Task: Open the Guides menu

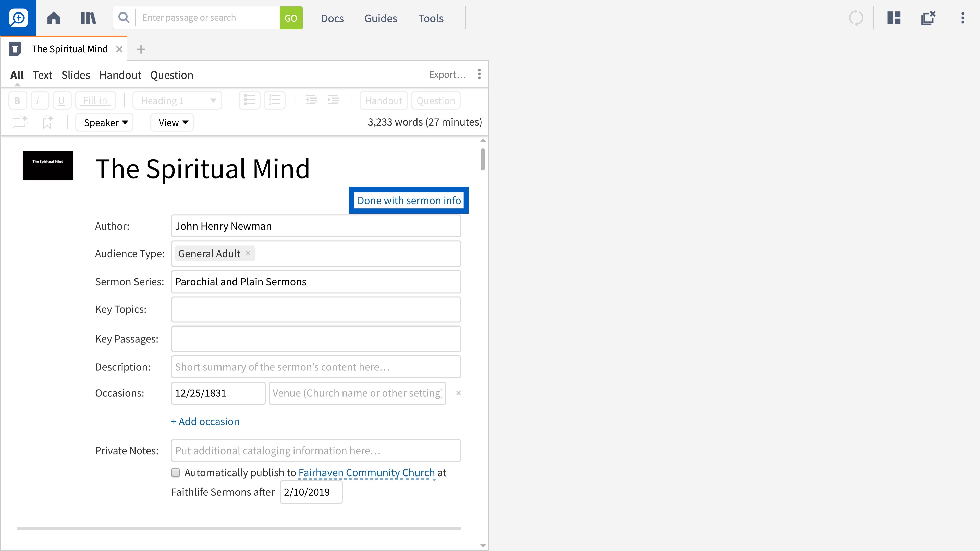Action: [381, 18]
